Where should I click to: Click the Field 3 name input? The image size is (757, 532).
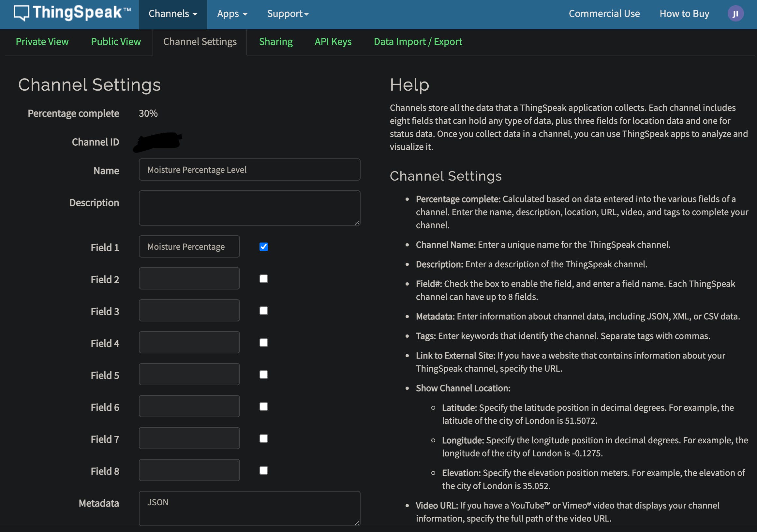coord(189,311)
